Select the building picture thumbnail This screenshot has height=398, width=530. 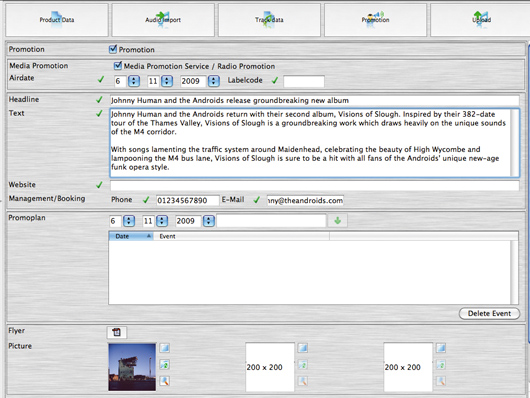click(132, 367)
